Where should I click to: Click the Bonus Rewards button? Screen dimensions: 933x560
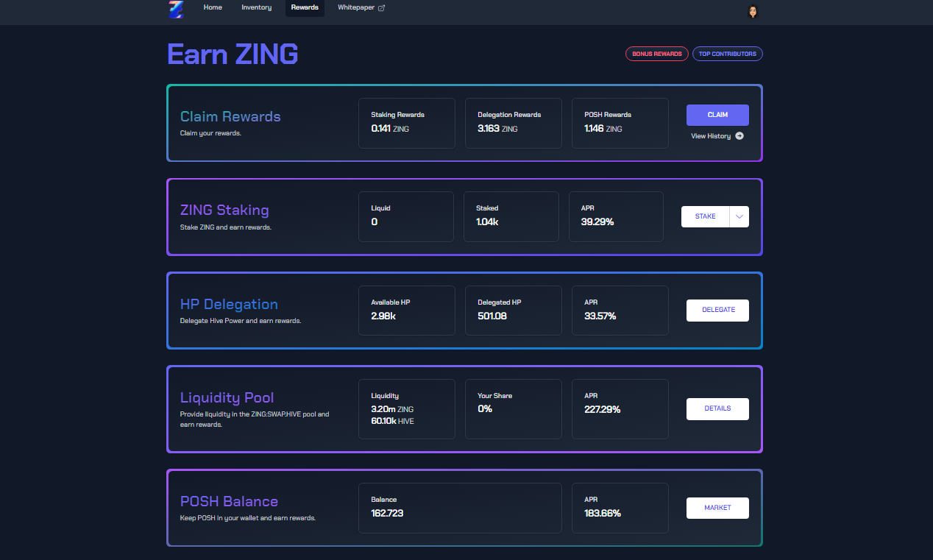click(x=657, y=54)
